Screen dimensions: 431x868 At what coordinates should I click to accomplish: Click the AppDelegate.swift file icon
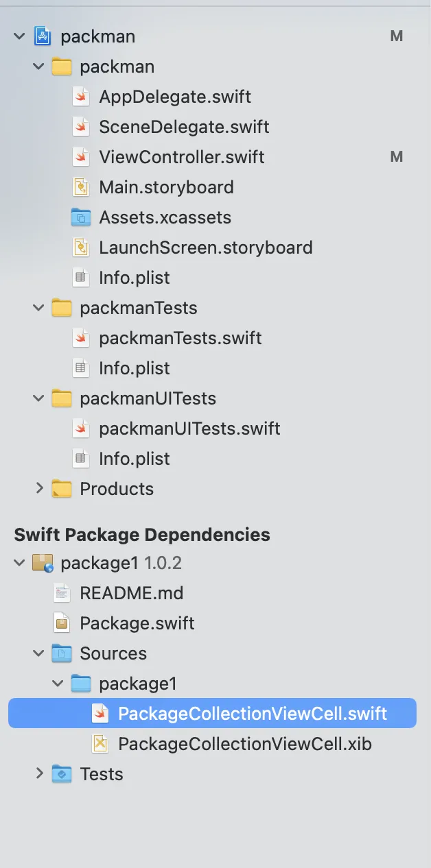[x=82, y=97]
